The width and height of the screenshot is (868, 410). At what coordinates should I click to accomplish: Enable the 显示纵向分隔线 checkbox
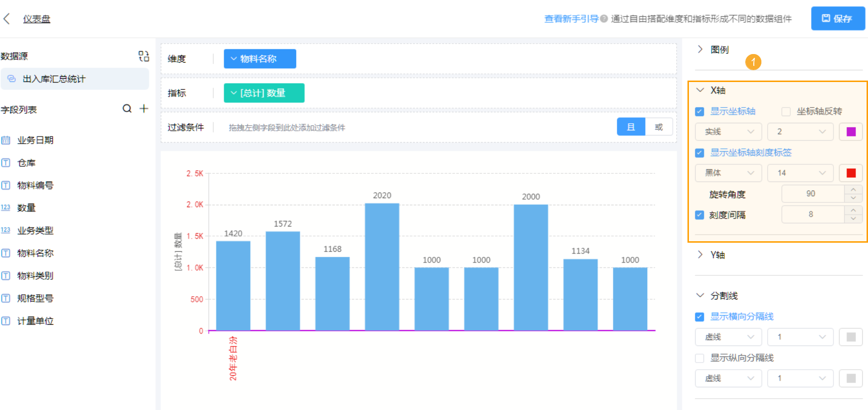[x=699, y=358]
